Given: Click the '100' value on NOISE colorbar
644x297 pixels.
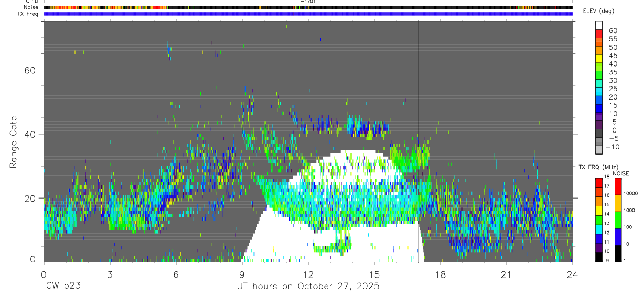Looking at the screenshot, I should tap(628, 227).
